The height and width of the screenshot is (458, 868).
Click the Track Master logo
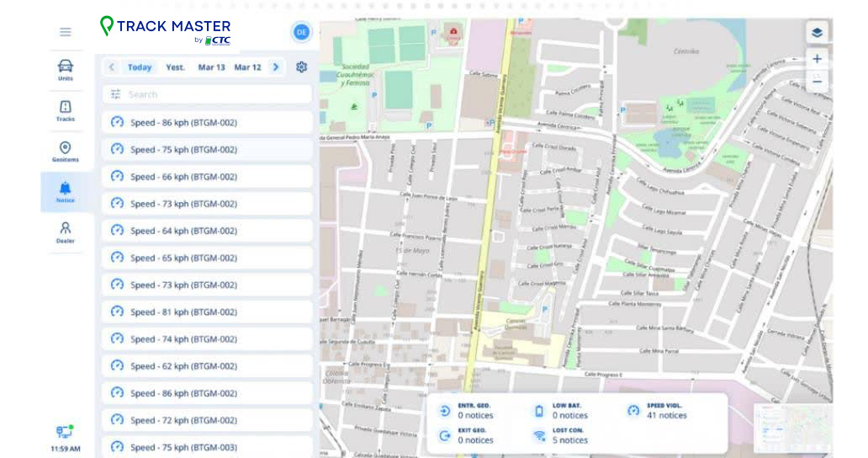point(165,31)
